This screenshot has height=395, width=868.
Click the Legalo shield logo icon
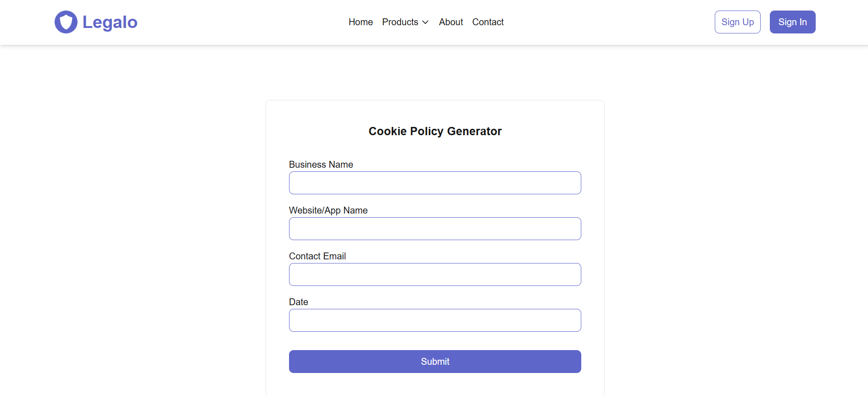[x=66, y=22]
